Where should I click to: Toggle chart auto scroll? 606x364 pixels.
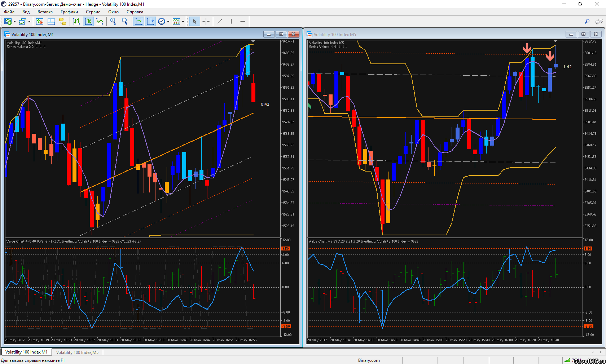(x=139, y=22)
